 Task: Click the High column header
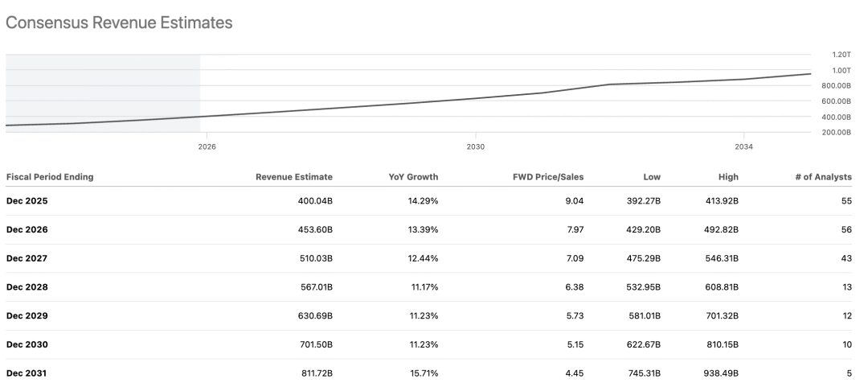tap(728, 177)
